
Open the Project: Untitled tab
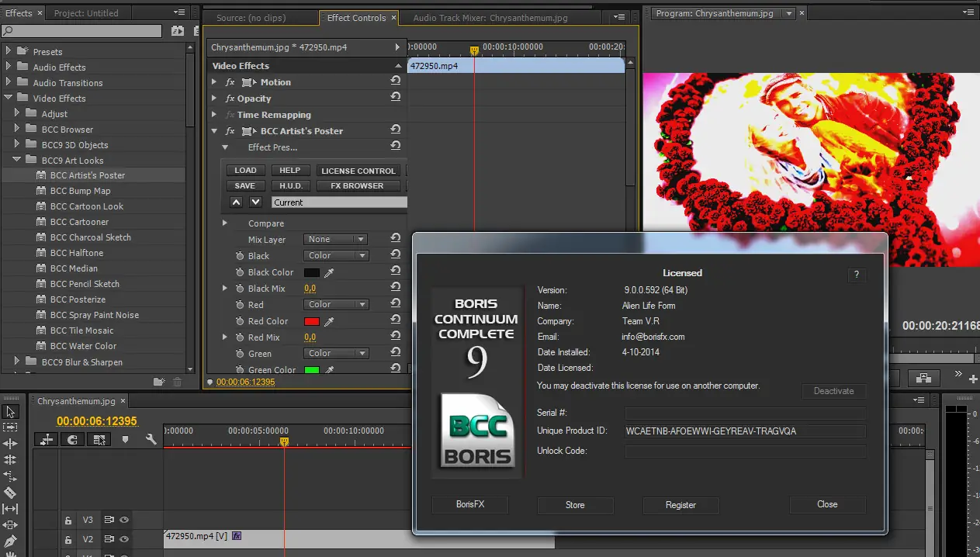pyautogui.click(x=86, y=13)
